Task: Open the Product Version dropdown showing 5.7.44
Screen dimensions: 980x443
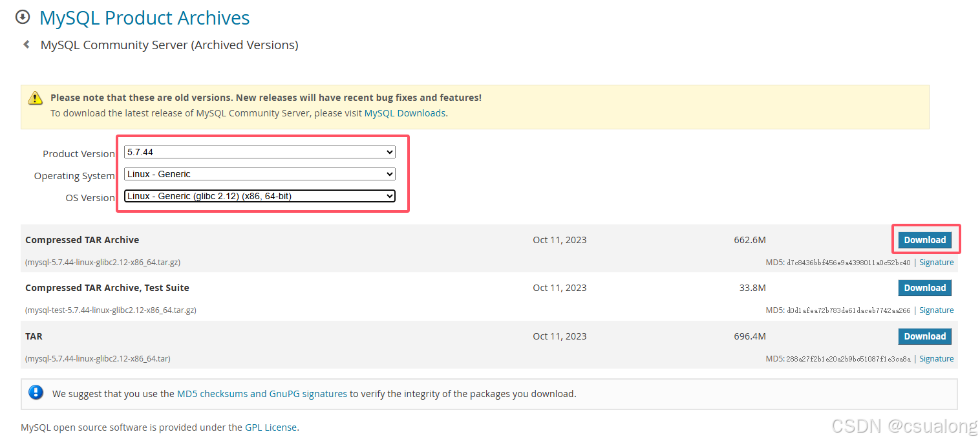Action: click(259, 152)
